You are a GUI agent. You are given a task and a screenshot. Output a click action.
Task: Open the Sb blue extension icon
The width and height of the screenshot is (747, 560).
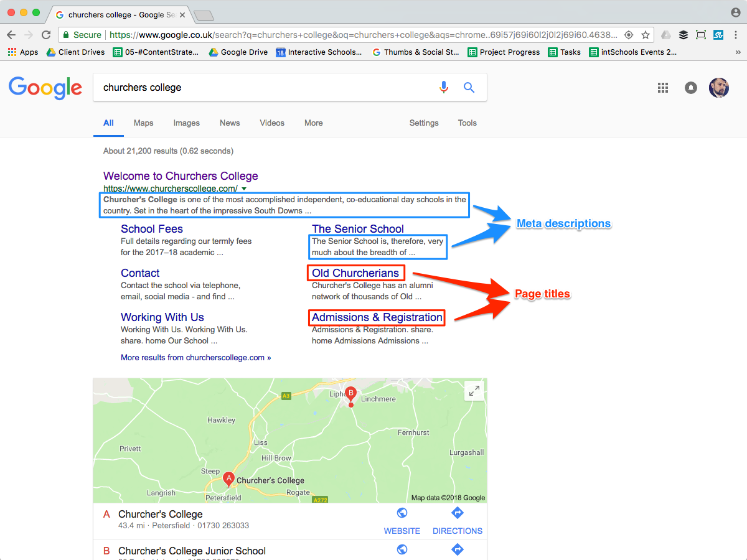pos(718,35)
